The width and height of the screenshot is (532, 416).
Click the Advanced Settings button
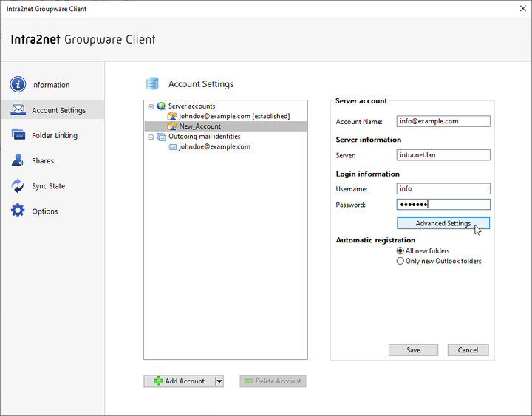(443, 223)
